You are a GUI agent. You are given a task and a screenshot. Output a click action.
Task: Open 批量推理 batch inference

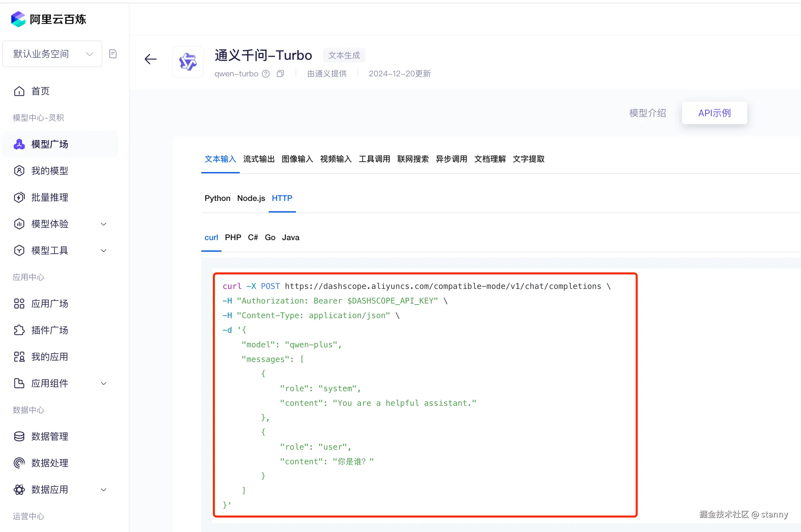[x=49, y=197]
